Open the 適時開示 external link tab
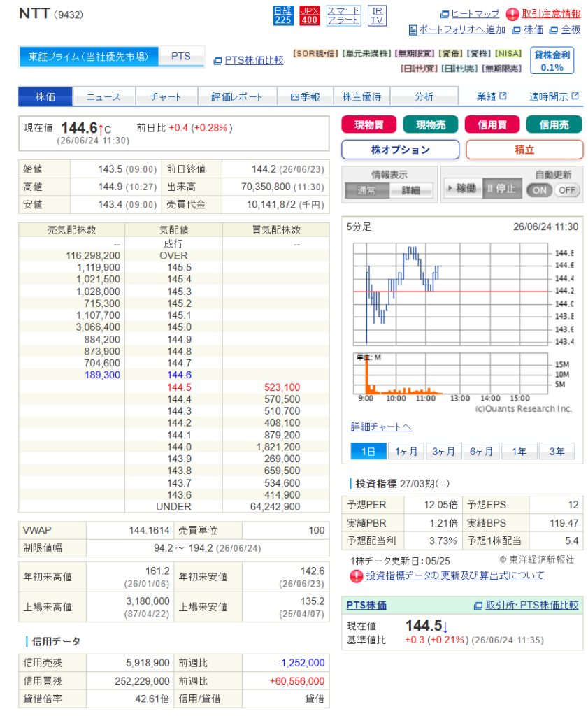The image size is (588, 716). pyautogui.click(x=554, y=96)
